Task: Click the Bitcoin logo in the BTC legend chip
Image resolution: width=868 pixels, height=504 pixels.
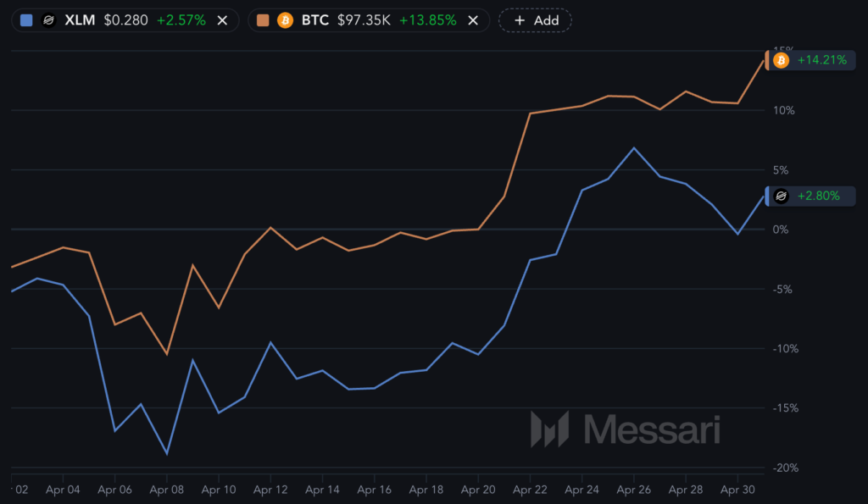Action: 285,20
